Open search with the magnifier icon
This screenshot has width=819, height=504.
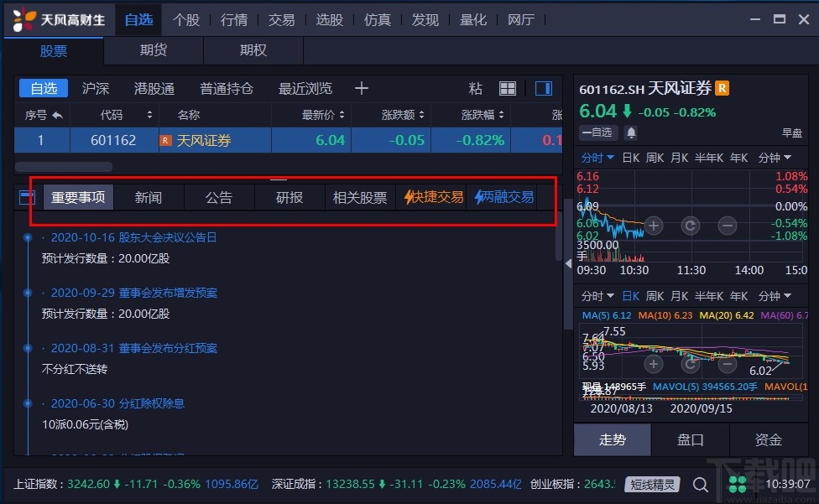tap(701, 484)
